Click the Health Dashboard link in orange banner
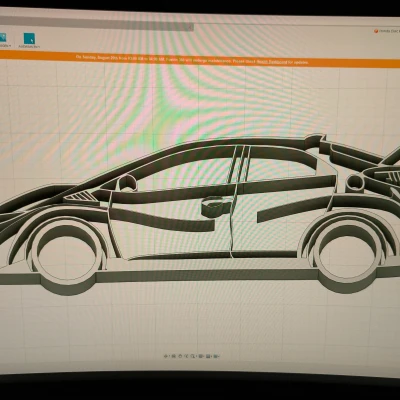Image resolution: width=400 pixels, height=400 pixels. [x=272, y=62]
